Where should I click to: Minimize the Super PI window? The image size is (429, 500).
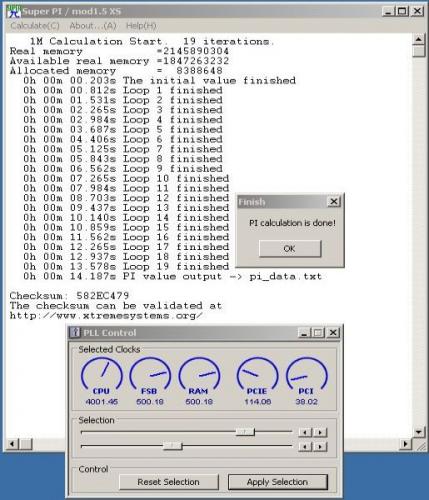(x=388, y=11)
